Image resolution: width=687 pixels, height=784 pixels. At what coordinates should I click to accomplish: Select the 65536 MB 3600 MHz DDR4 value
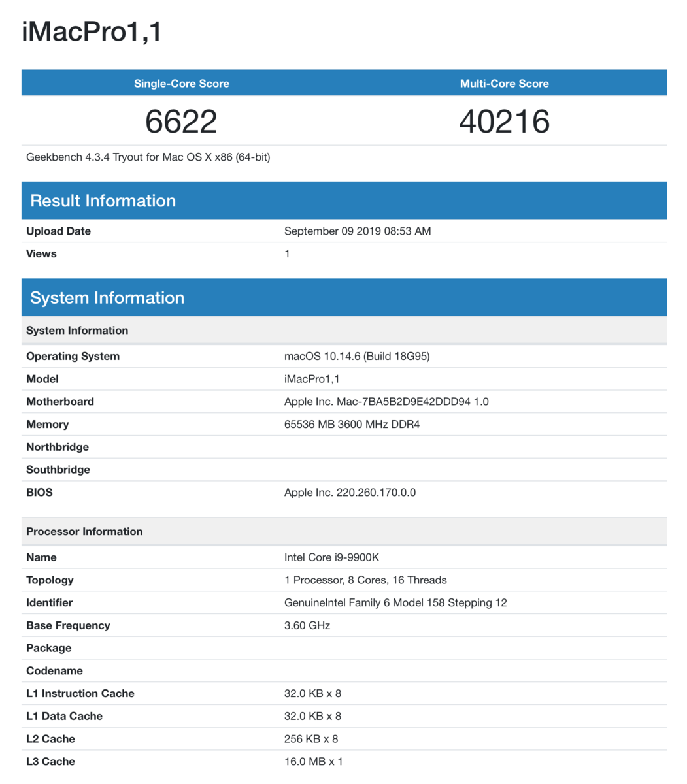click(352, 425)
